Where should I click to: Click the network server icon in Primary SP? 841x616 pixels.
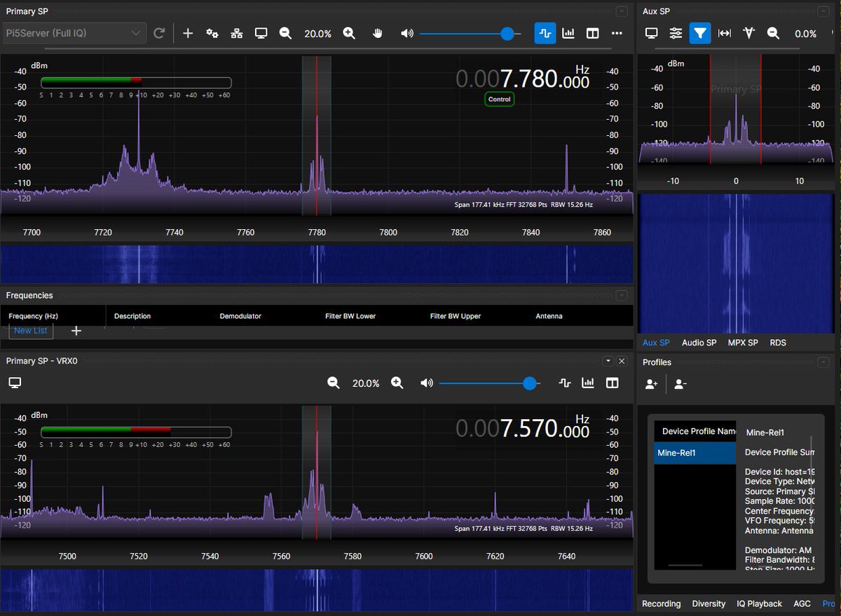pyautogui.click(x=237, y=33)
